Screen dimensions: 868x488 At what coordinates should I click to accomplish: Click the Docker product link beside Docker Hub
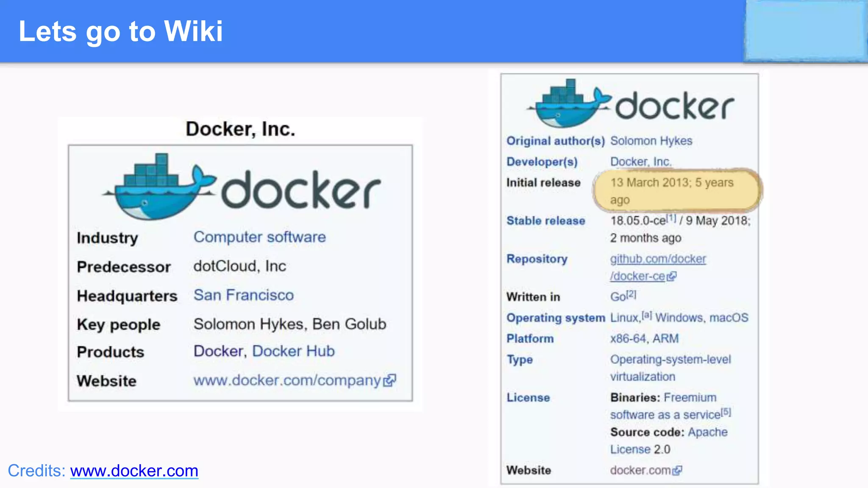pyautogui.click(x=218, y=351)
